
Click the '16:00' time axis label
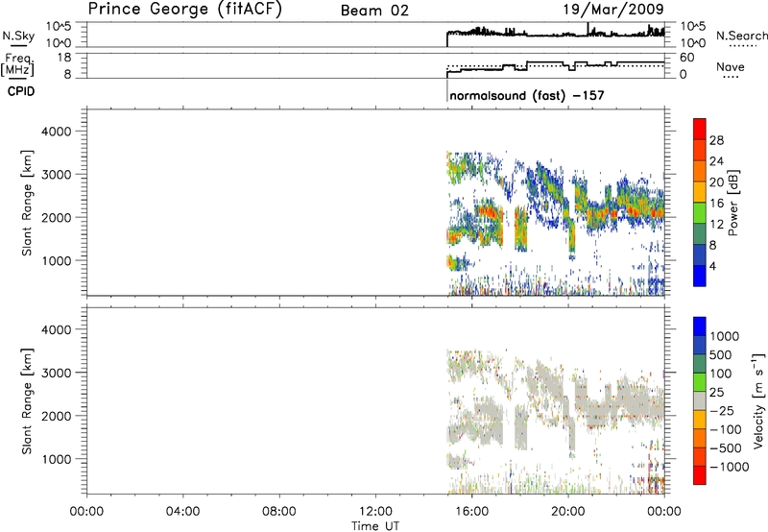point(471,512)
